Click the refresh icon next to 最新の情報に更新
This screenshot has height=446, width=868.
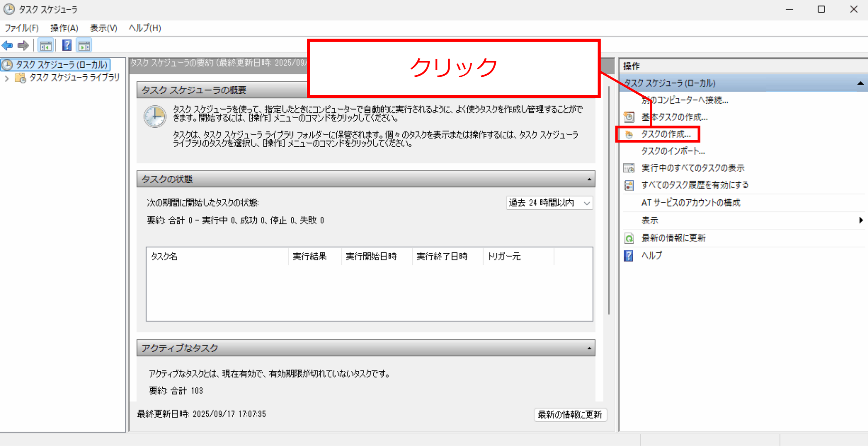pos(629,238)
